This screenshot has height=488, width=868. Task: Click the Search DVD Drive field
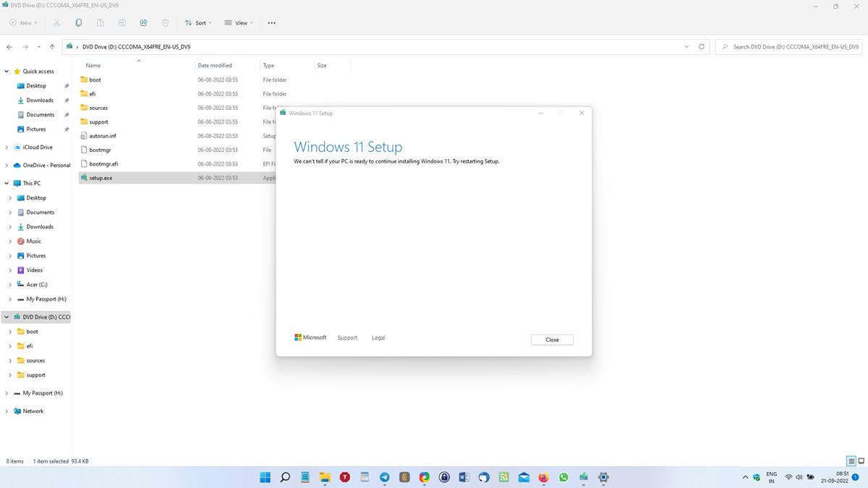click(788, 46)
